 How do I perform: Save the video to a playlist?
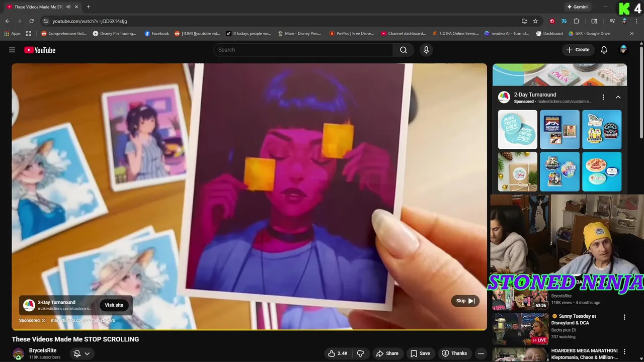pos(420,353)
